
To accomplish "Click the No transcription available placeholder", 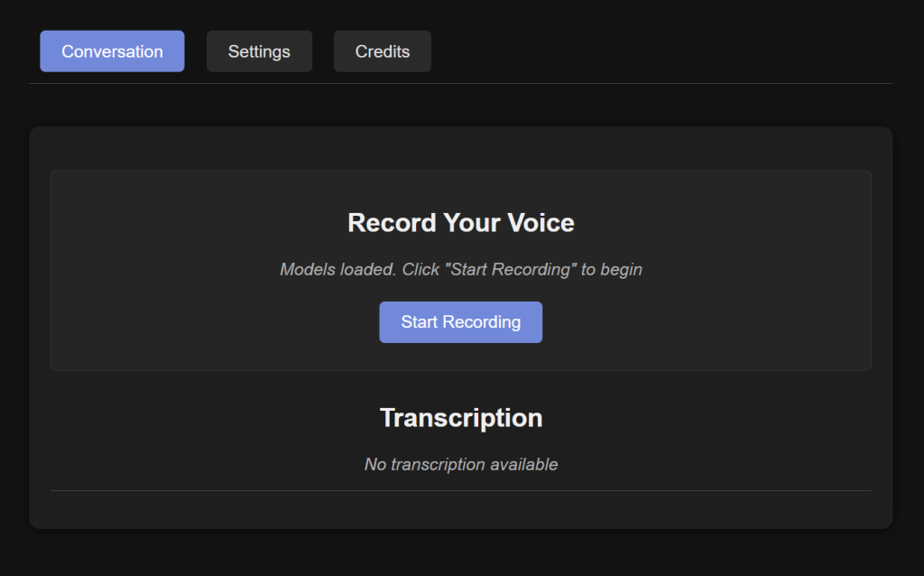I will pyautogui.click(x=461, y=465).
